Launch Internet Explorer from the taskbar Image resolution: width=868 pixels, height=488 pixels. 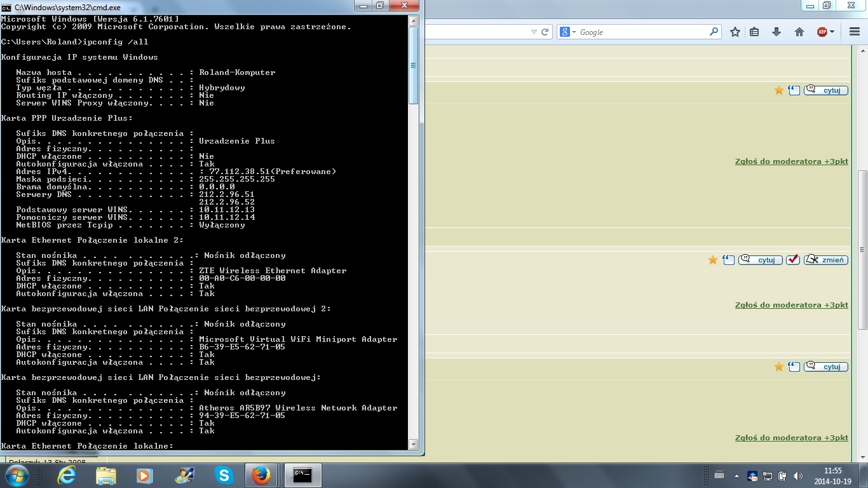point(66,475)
